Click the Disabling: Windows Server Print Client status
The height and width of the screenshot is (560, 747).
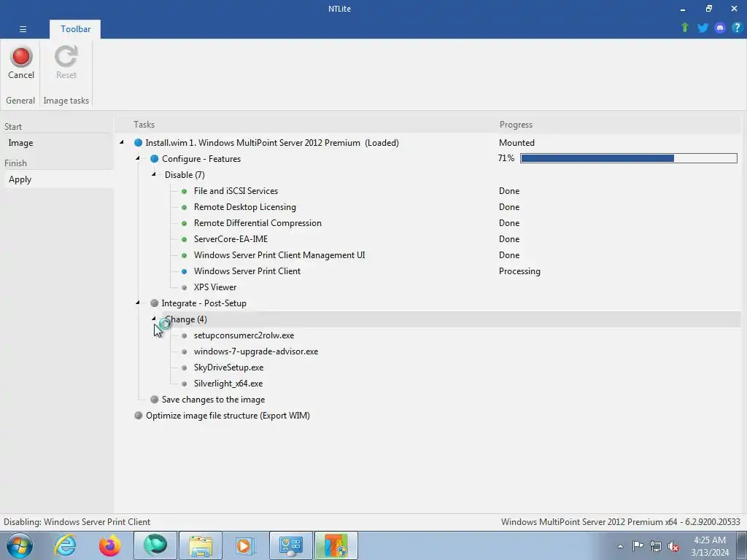tap(77, 522)
